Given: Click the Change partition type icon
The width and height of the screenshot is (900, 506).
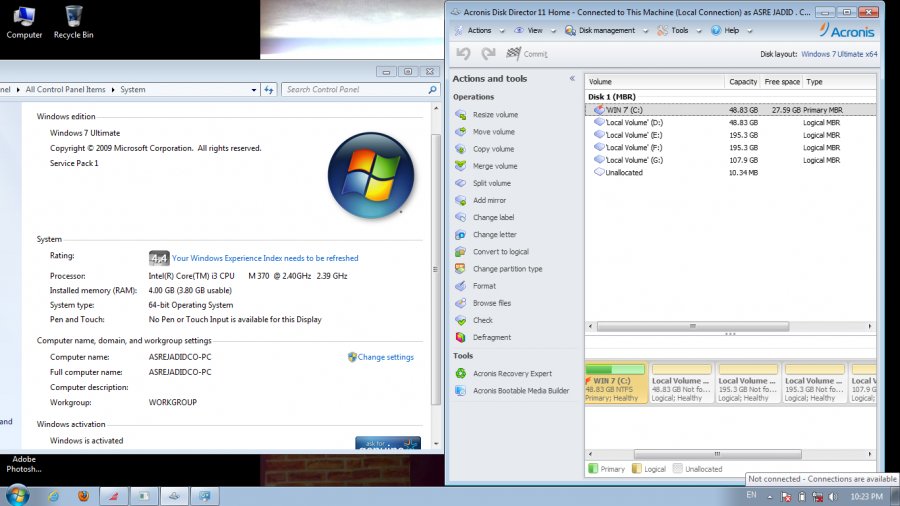Looking at the screenshot, I should click(x=460, y=268).
